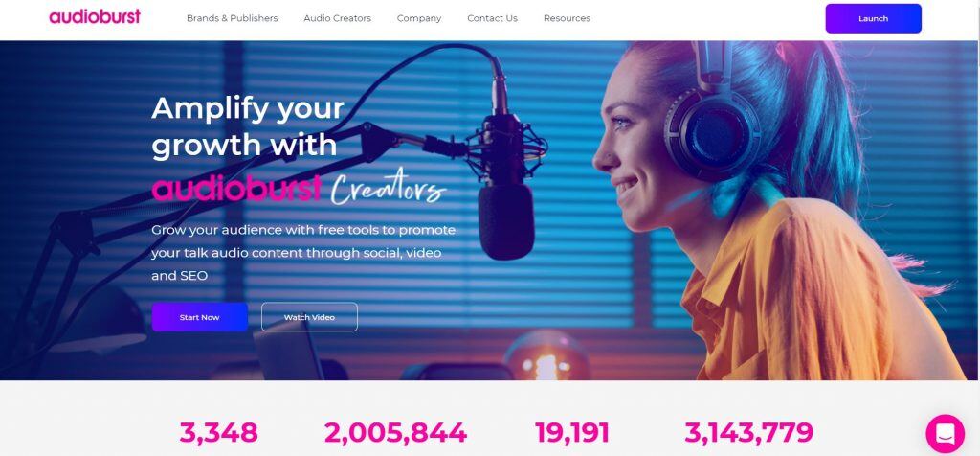
Task: Click the Launch button
Action: (873, 18)
